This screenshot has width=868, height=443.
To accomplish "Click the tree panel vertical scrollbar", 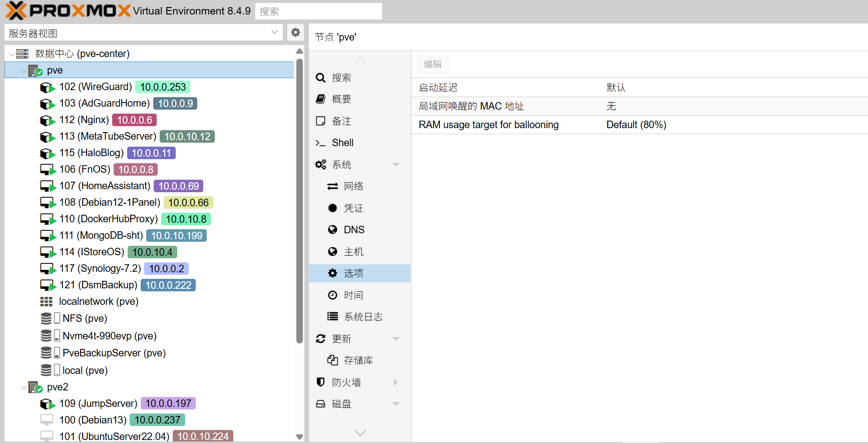I will [x=299, y=200].
